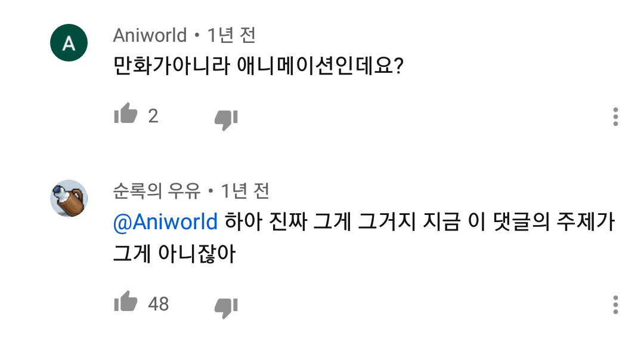Like the reply from 순록의 우유
Viewport: 644px width, 360px height.
pos(126,304)
